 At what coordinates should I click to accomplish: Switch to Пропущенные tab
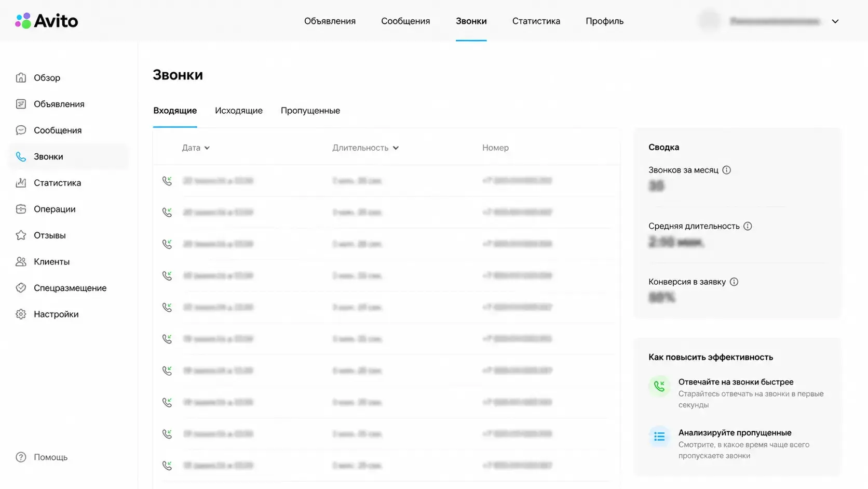pos(310,110)
